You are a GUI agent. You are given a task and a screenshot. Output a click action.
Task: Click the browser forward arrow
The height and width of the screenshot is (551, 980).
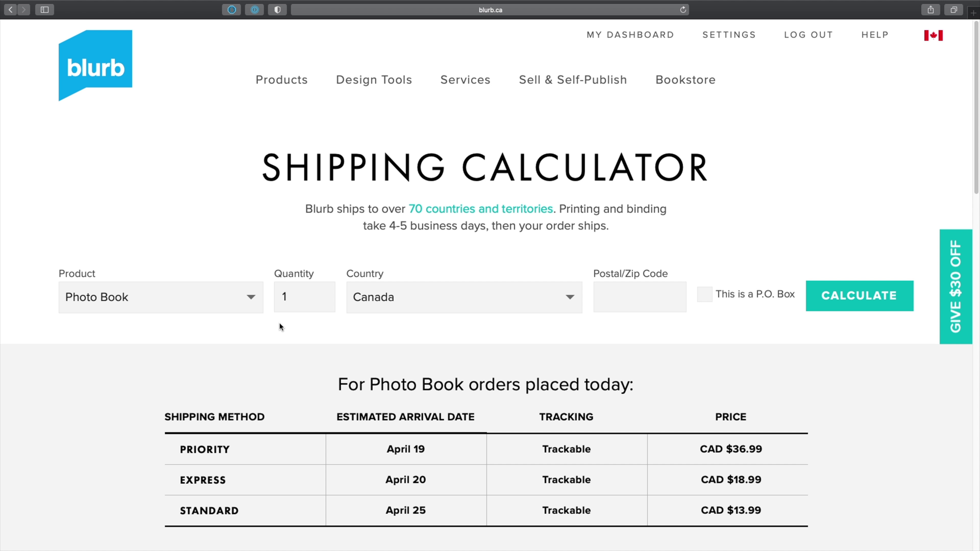24,9
